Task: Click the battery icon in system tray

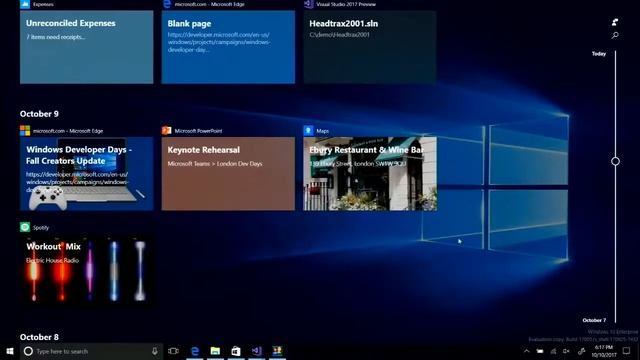Action: point(540,351)
